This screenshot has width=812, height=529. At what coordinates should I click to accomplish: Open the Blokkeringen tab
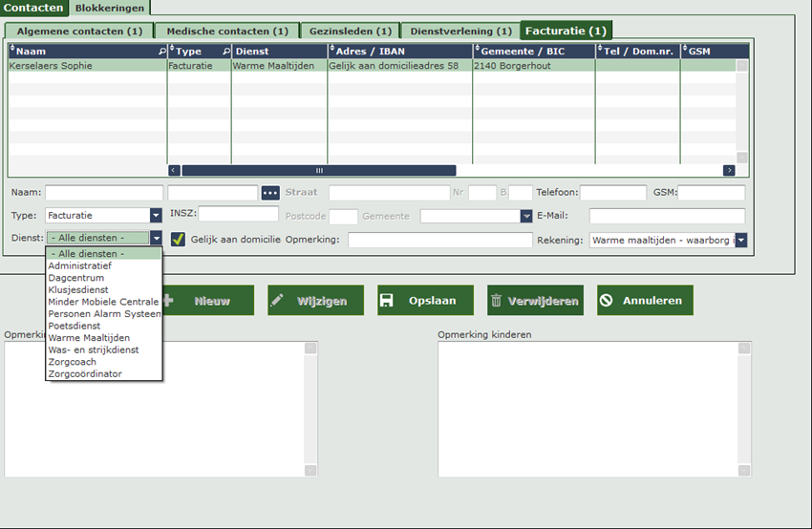110,8
